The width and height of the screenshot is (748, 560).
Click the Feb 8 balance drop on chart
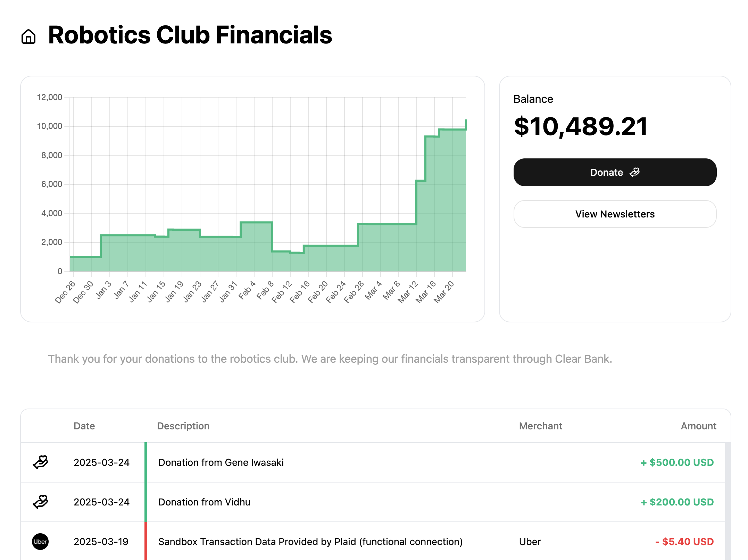pos(272,237)
